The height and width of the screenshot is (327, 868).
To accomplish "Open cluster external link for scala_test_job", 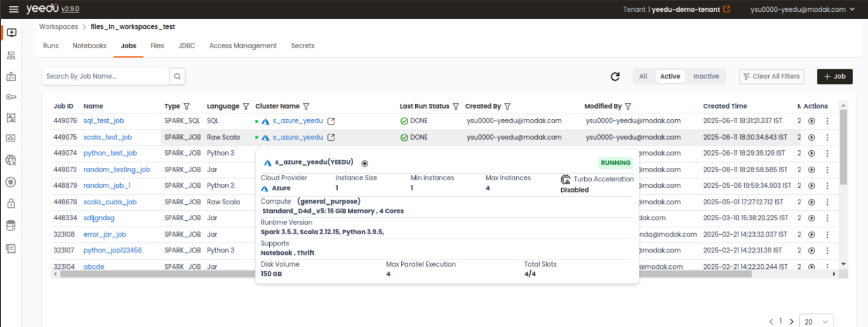I will (331, 137).
